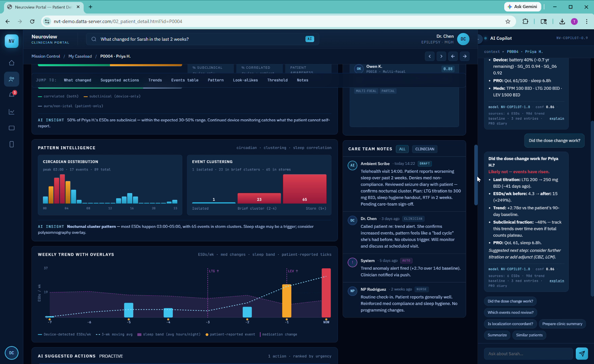
Task: Click the red NOW week bar
Action: 326,293
